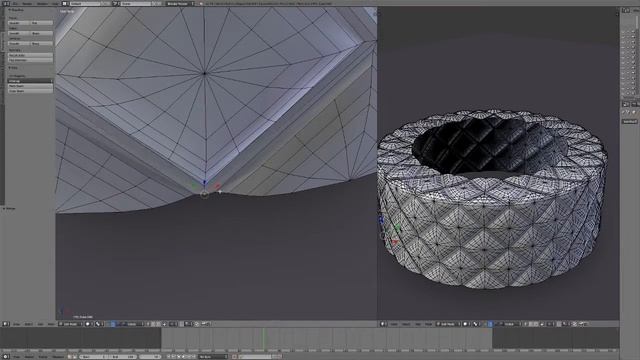Open Edit Mode dropdown in left viewport

click(71, 324)
